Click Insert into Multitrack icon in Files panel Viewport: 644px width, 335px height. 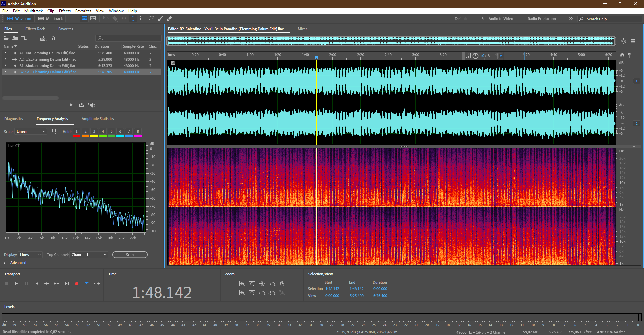click(43, 38)
